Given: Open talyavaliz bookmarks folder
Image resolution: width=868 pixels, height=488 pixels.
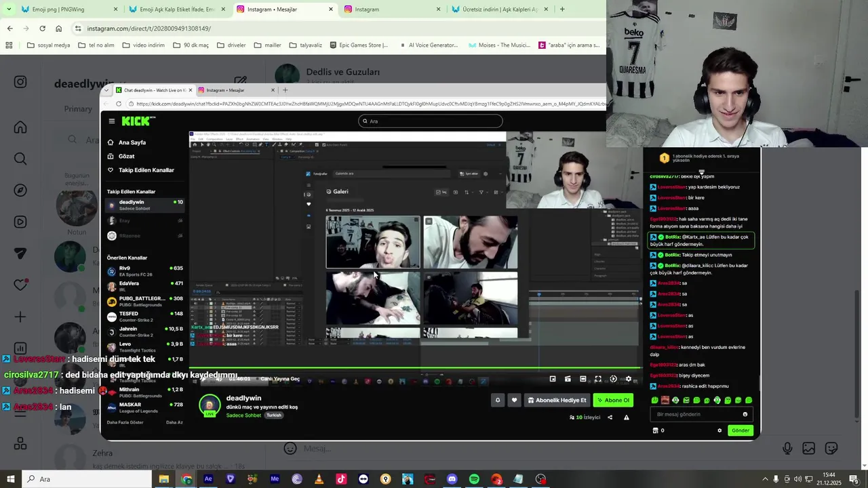Looking at the screenshot, I should click(306, 45).
